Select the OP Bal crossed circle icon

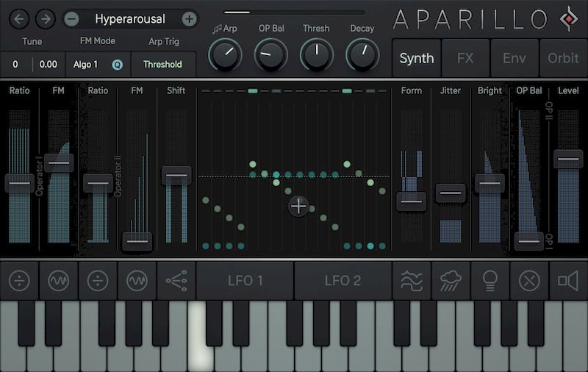(x=529, y=281)
